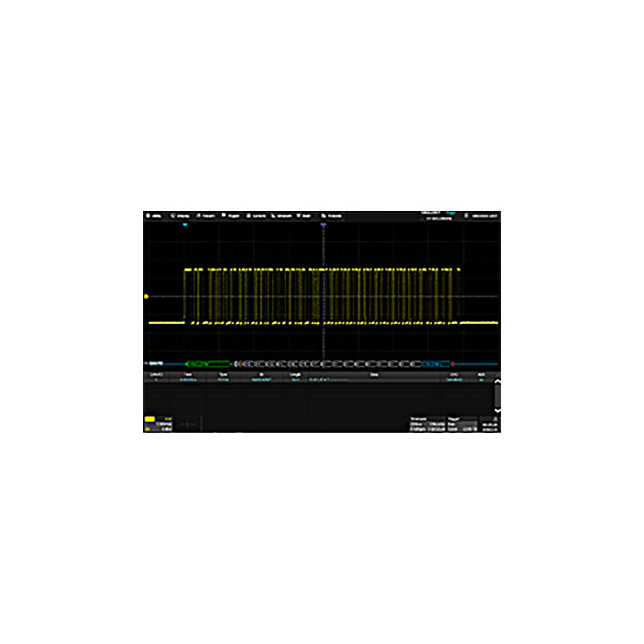The height and width of the screenshot is (644, 644).
Task: Open the Acquire menu
Action: [205, 216]
